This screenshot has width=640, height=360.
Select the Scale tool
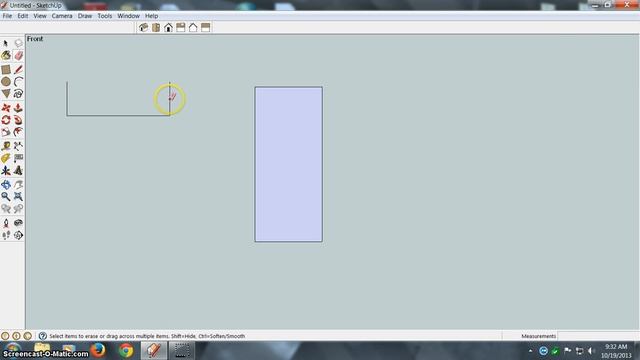click(6, 132)
